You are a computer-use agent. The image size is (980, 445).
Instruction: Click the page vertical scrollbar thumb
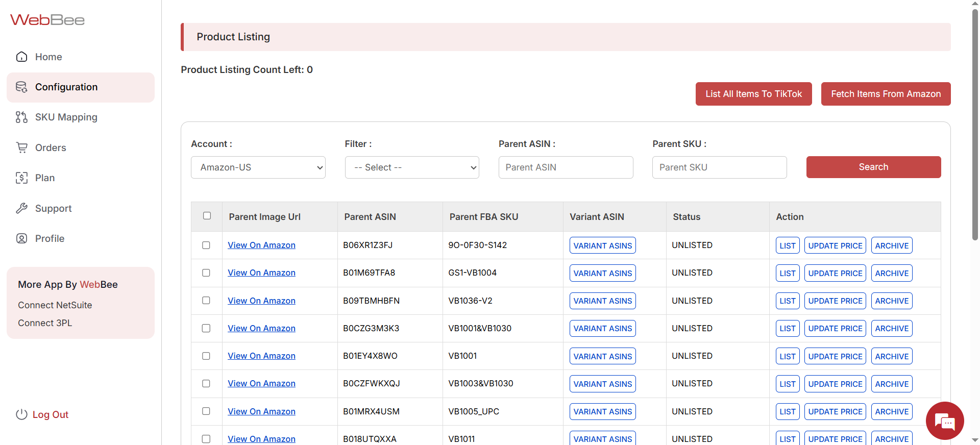click(975, 122)
